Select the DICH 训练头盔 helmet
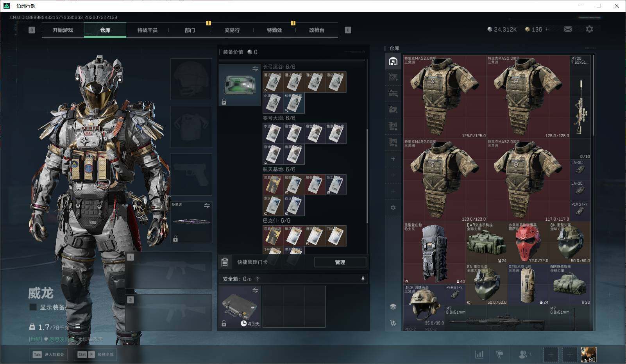This screenshot has height=364, width=626. pyautogui.click(x=424, y=305)
